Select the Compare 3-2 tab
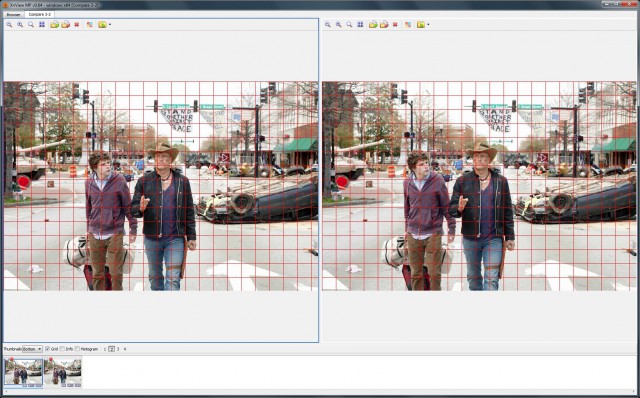 (x=40, y=14)
